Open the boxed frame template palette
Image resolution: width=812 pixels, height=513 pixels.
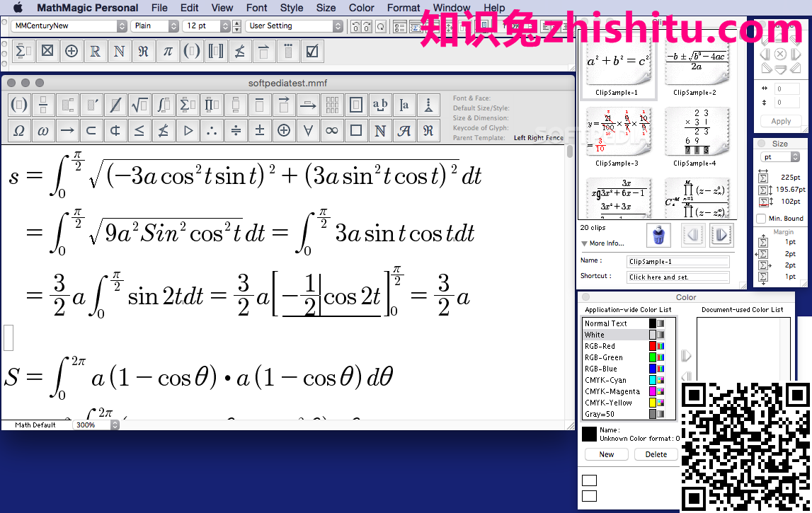click(x=356, y=105)
